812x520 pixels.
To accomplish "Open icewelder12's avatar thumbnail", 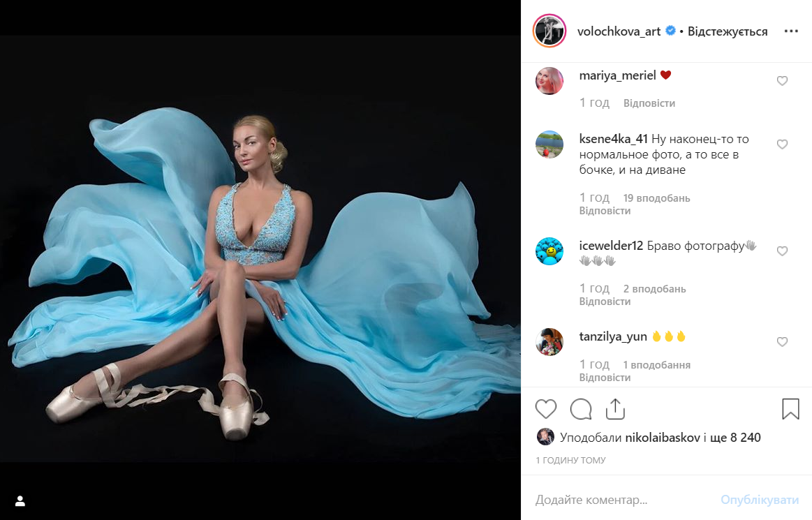I will [549, 251].
